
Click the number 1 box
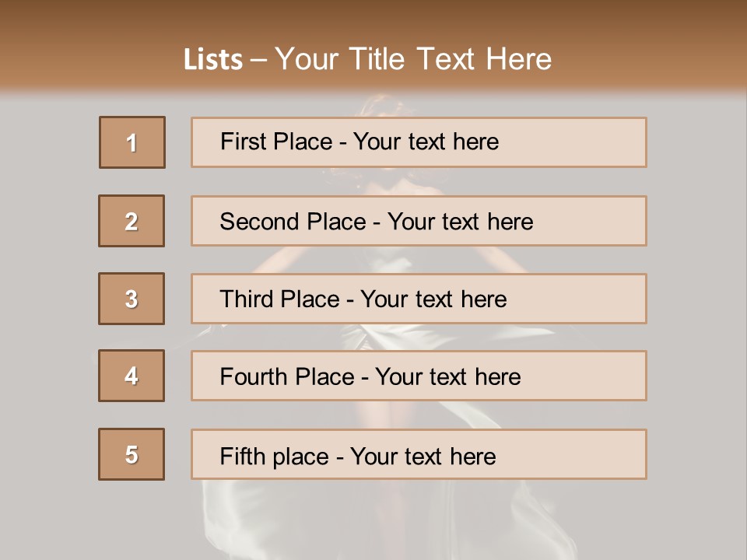(132, 142)
